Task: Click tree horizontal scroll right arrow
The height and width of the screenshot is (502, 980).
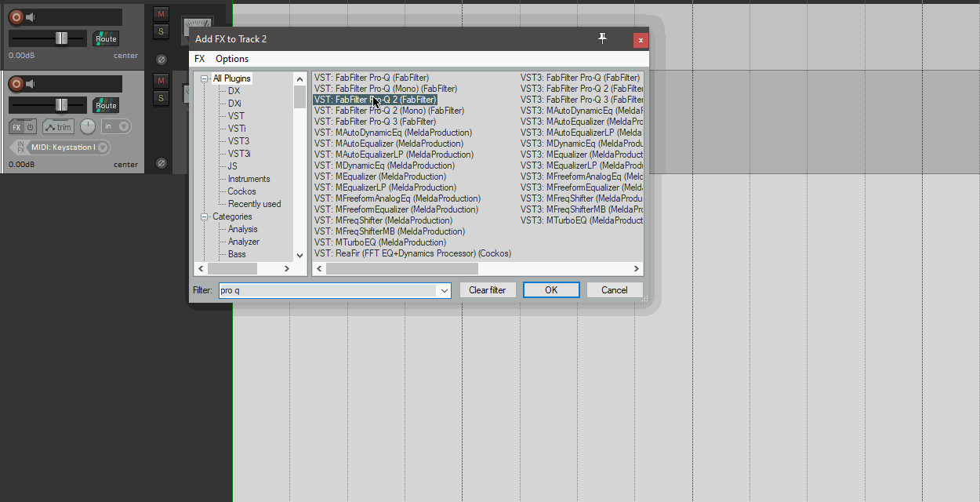Action: click(286, 268)
